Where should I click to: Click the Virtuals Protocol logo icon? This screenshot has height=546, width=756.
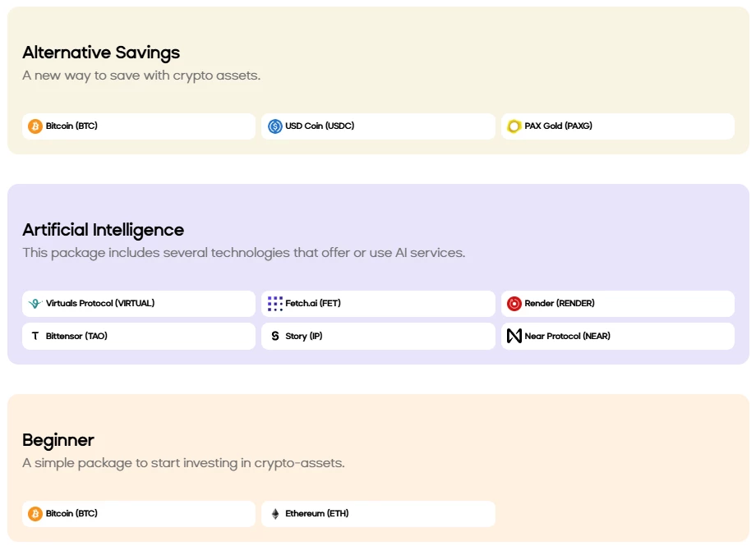click(x=35, y=304)
